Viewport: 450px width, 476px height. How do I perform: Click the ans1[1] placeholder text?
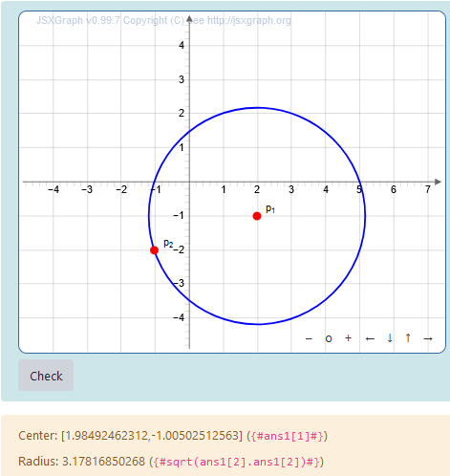click(288, 436)
